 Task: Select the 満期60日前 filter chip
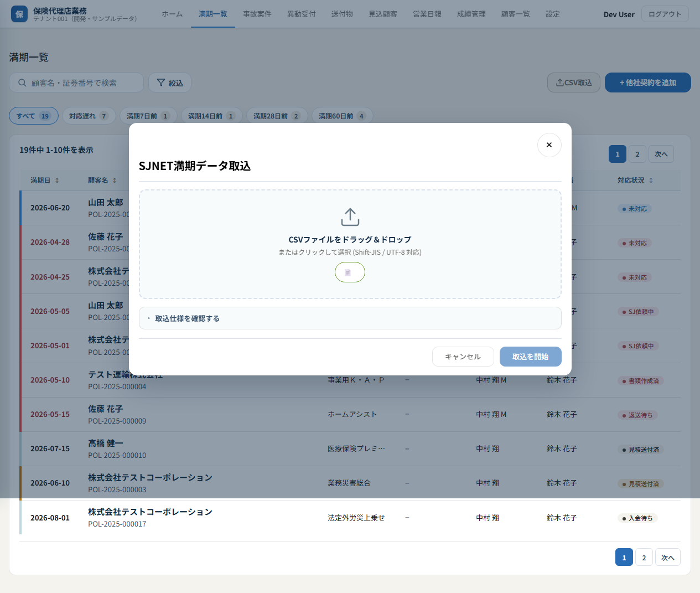click(343, 116)
